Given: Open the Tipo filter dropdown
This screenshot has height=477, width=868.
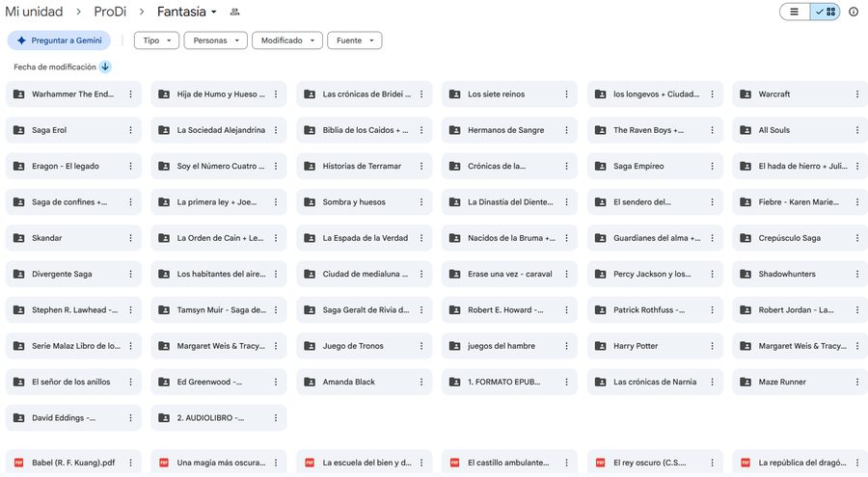Looking at the screenshot, I should click(x=156, y=40).
